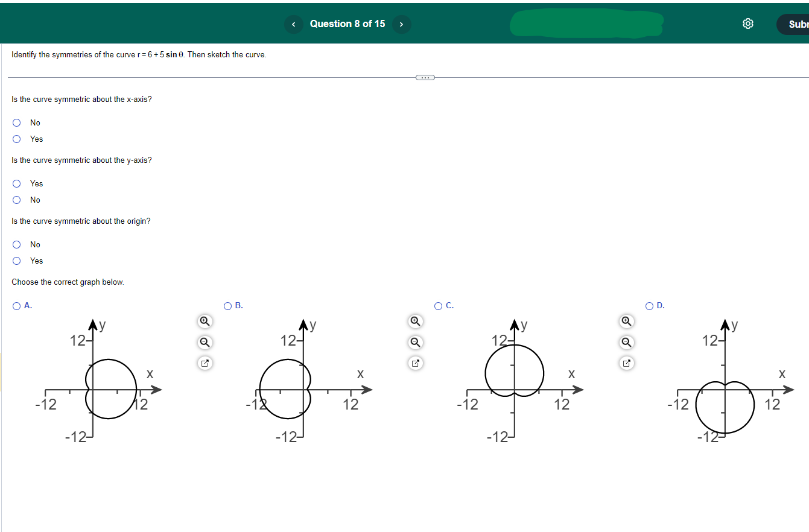
Task: Zoom into graph A with the magnifier icon
Action: click(x=204, y=321)
